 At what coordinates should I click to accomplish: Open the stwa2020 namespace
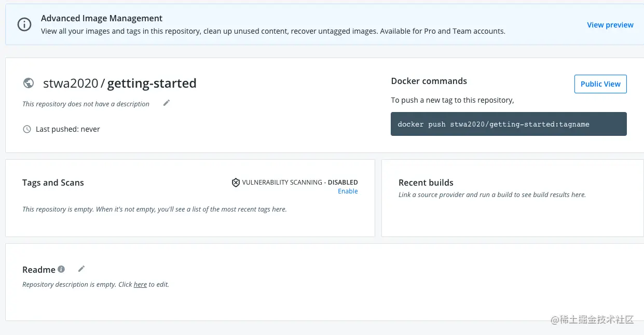(71, 83)
